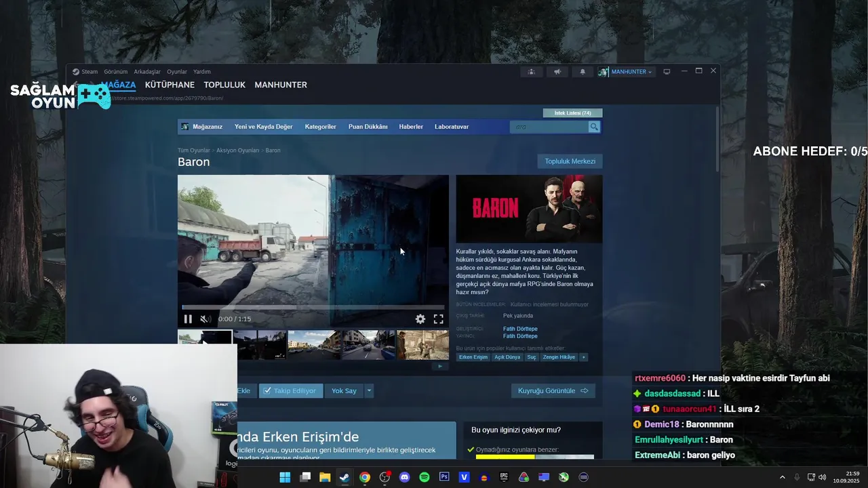Click the Steam store search magnifier
The height and width of the screenshot is (488, 868).
pyautogui.click(x=594, y=127)
